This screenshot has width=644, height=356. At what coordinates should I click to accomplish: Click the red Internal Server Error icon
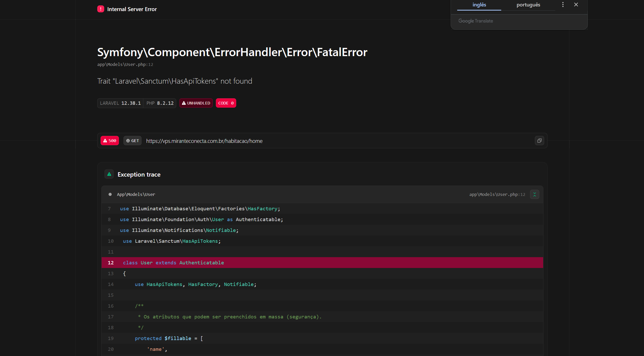pyautogui.click(x=101, y=9)
